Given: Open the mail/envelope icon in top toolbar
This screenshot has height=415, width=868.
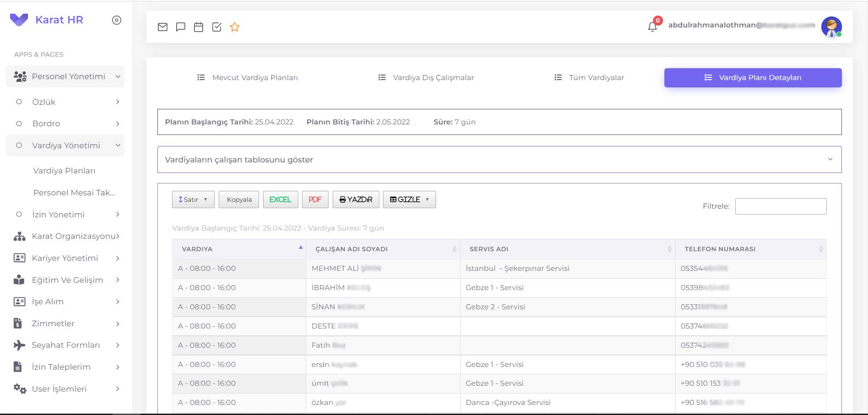Looking at the screenshot, I should 162,27.
